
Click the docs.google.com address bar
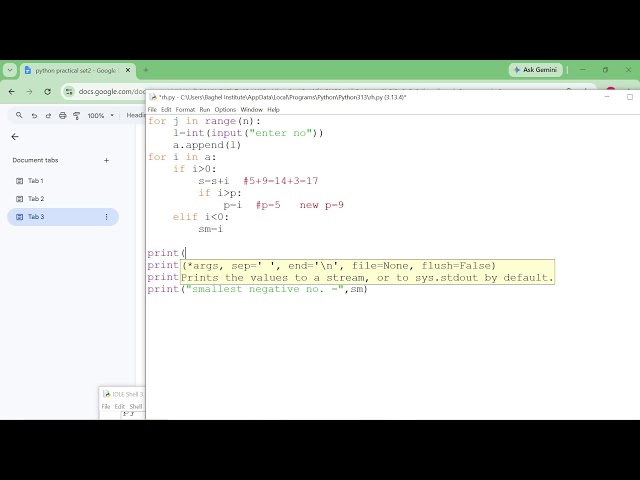(111, 91)
